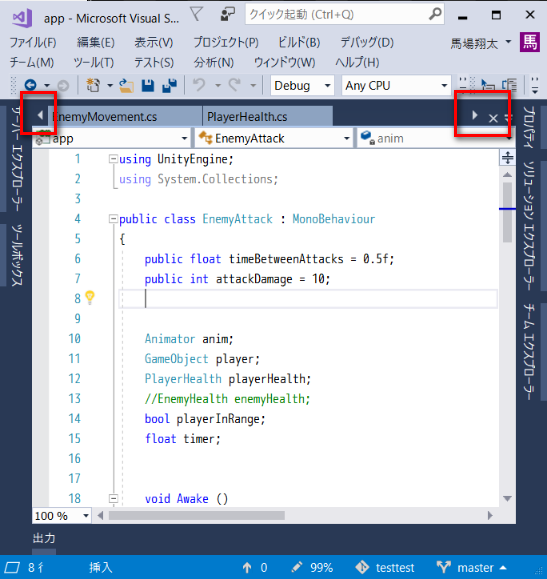Switch to the EnemyMovement.cs tab
The height and width of the screenshot is (579, 547).
124,117
